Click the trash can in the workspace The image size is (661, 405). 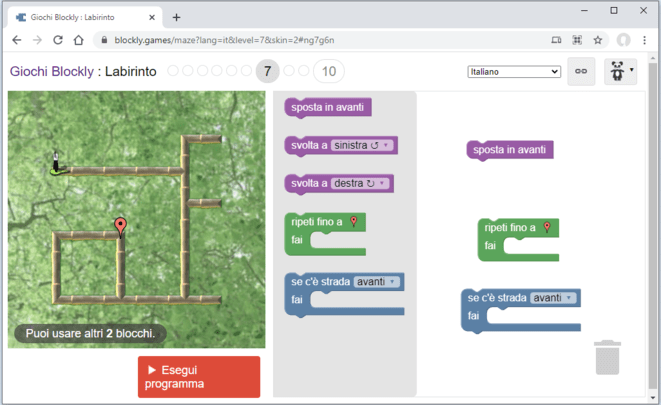tap(607, 357)
